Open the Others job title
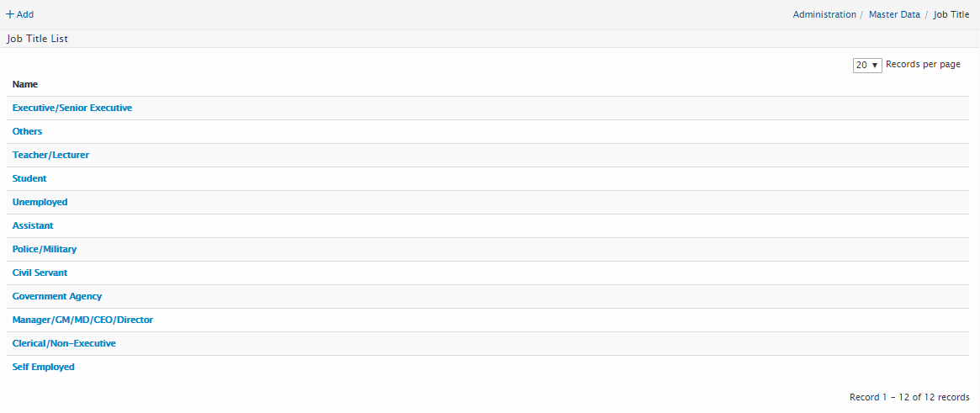Screen dimensions: 980x413 click(x=27, y=131)
